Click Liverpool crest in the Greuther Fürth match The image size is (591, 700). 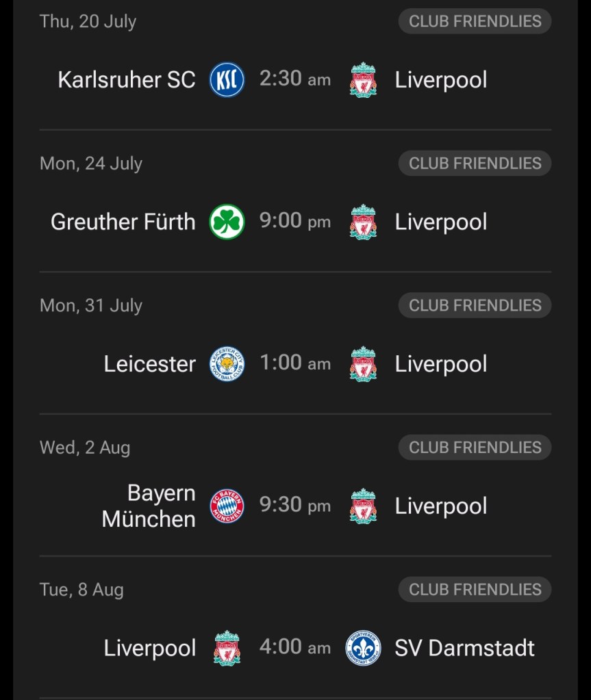[x=363, y=222]
